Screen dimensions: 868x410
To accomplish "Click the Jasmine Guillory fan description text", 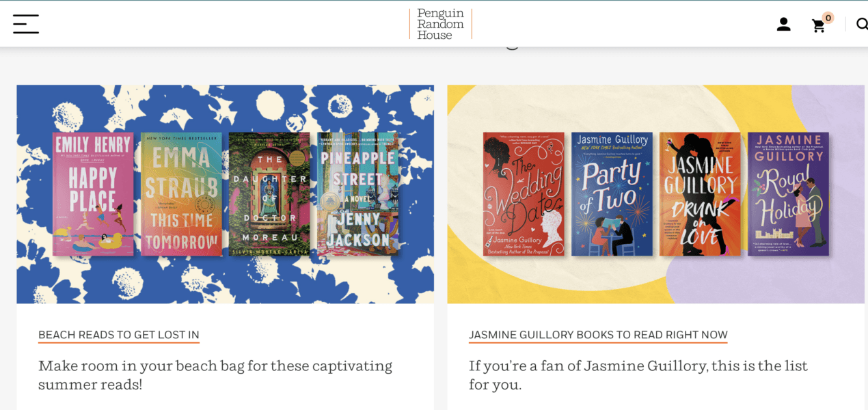I will (638, 374).
